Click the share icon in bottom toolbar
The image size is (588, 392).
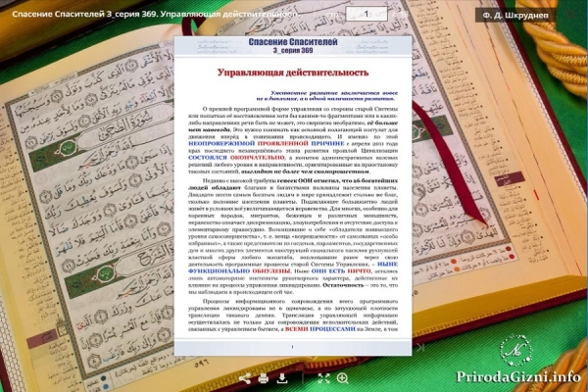[x=245, y=378]
